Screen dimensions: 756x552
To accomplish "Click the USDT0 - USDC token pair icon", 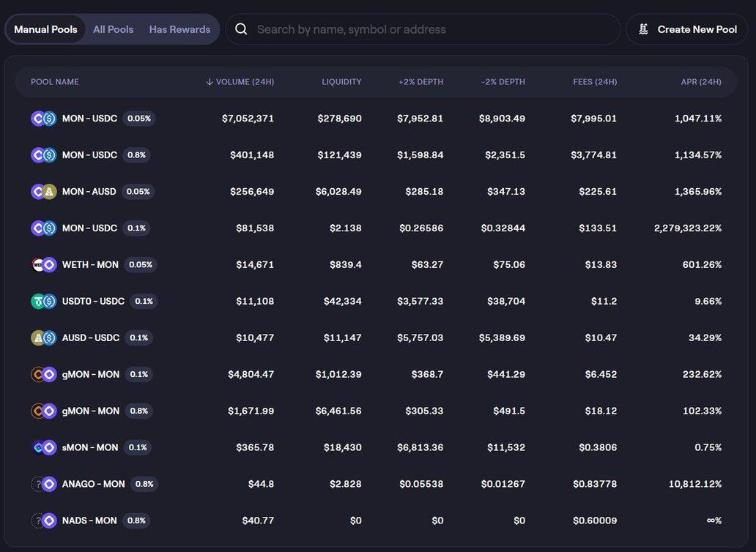I will 43,301.
